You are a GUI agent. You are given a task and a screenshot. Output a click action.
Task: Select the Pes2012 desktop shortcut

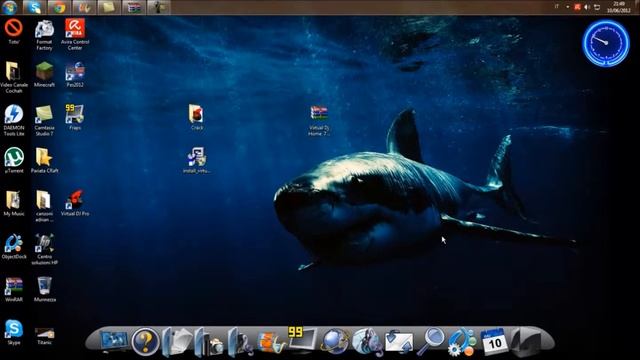[75, 74]
